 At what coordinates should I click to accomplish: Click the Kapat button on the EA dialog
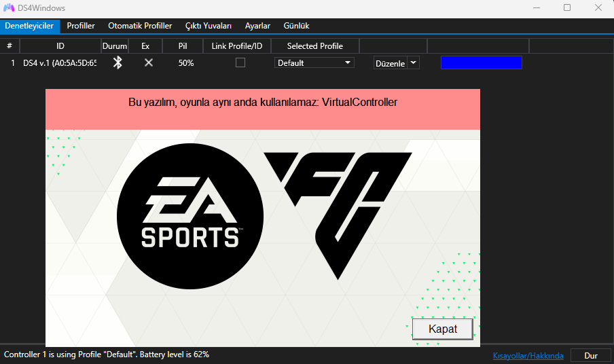point(442,329)
